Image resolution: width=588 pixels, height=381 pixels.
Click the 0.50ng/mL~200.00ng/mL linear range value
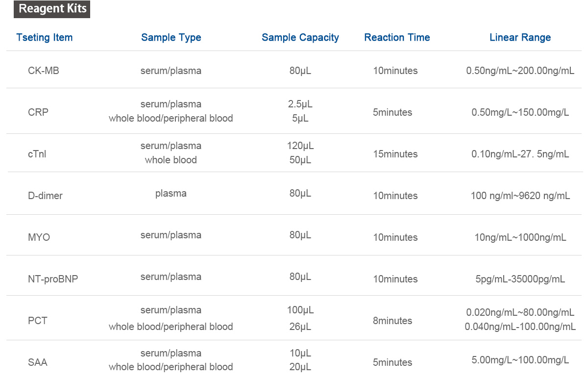(520, 71)
